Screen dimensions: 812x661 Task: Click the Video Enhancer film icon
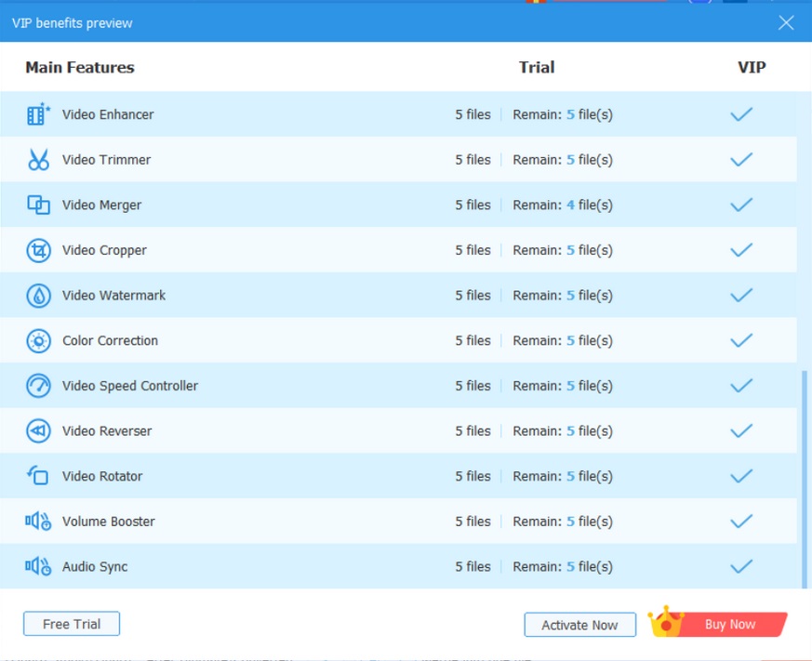[38, 113]
